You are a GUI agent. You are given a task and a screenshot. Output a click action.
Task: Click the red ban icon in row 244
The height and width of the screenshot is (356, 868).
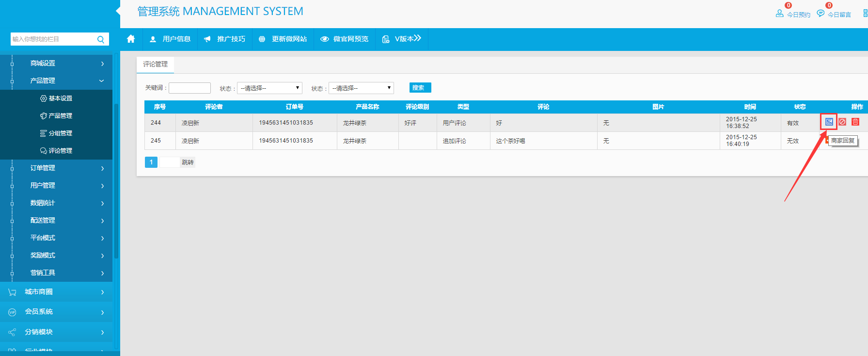pyautogui.click(x=842, y=122)
